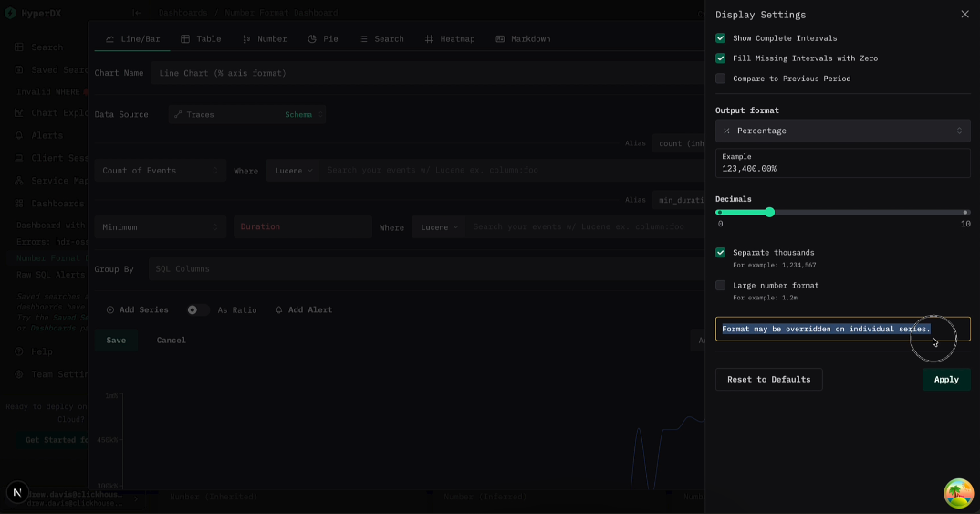Expand the Count of Events dropdown
Image resolution: width=980 pixels, height=514 pixels.
pyautogui.click(x=160, y=171)
